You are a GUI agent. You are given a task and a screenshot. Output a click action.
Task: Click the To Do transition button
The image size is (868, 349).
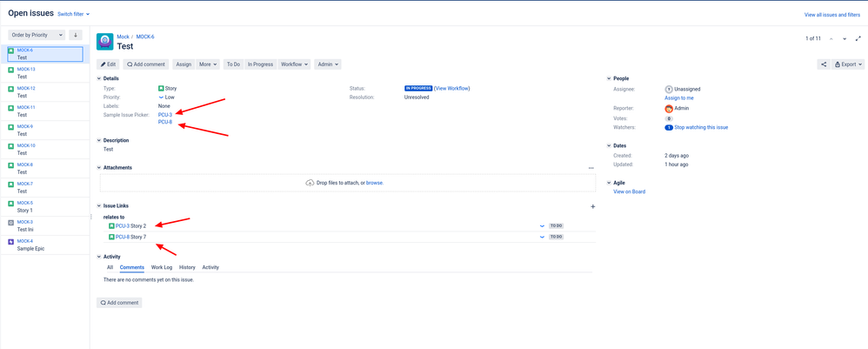click(233, 64)
